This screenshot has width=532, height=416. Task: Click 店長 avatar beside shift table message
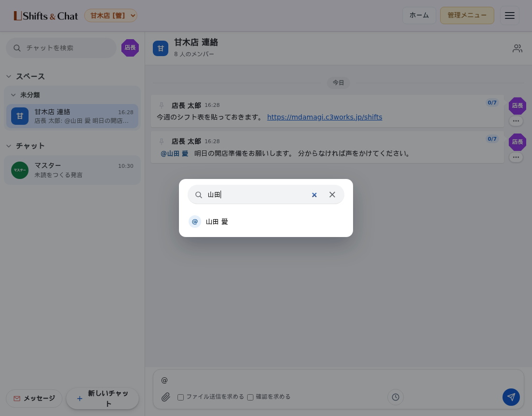517,106
